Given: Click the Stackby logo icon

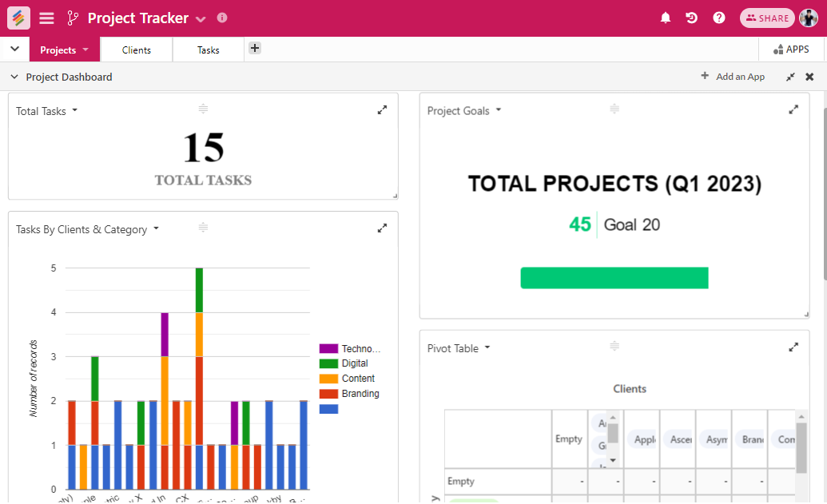Looking at the screenshot, I should click(18, 18).
